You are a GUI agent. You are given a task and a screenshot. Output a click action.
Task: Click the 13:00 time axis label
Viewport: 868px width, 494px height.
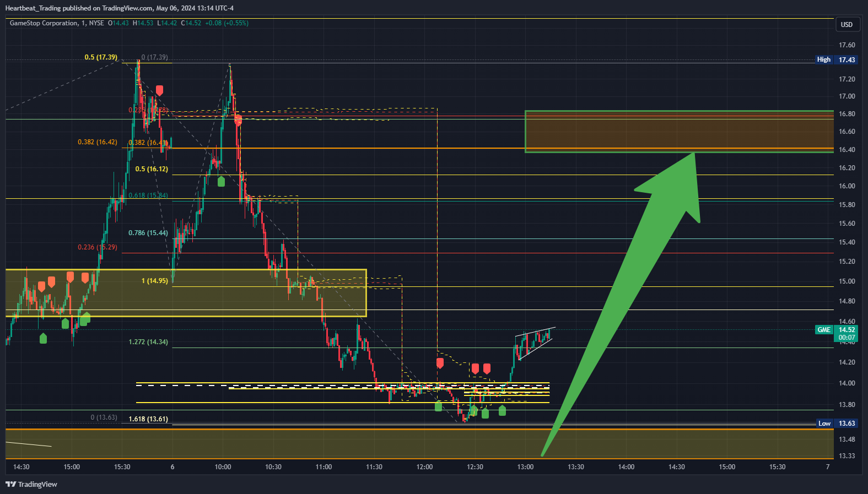525,467
